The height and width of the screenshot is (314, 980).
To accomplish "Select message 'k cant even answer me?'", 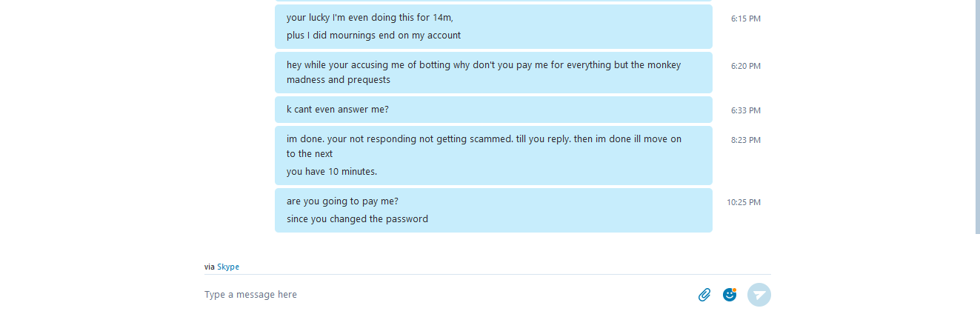I will click(x=338, y=110).
